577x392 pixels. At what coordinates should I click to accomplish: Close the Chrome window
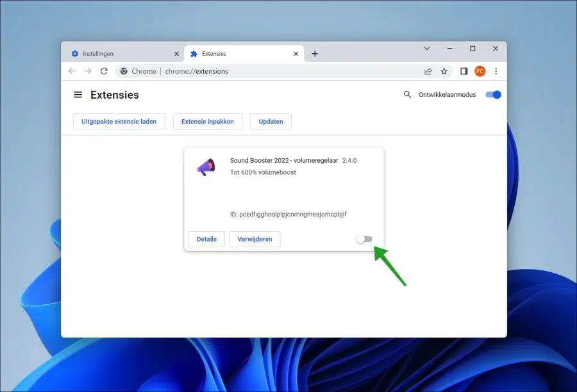[x=496, y=49]
